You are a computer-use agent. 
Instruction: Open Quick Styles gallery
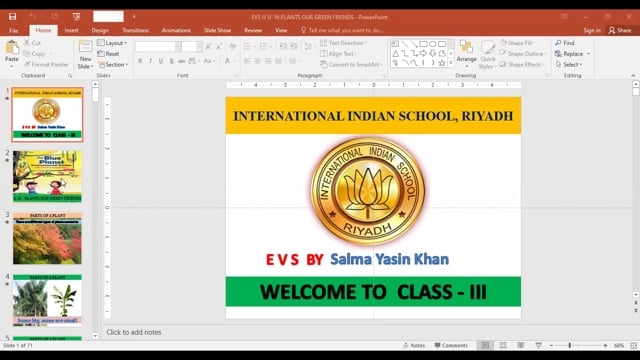click(x=487, y=55)
